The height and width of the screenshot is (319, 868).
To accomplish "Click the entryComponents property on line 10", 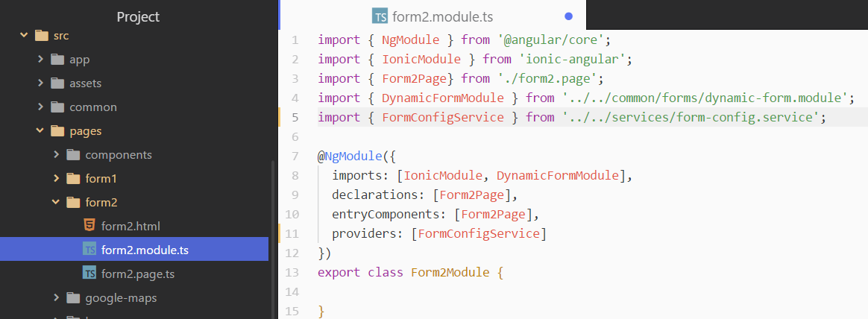I will 386,215.
